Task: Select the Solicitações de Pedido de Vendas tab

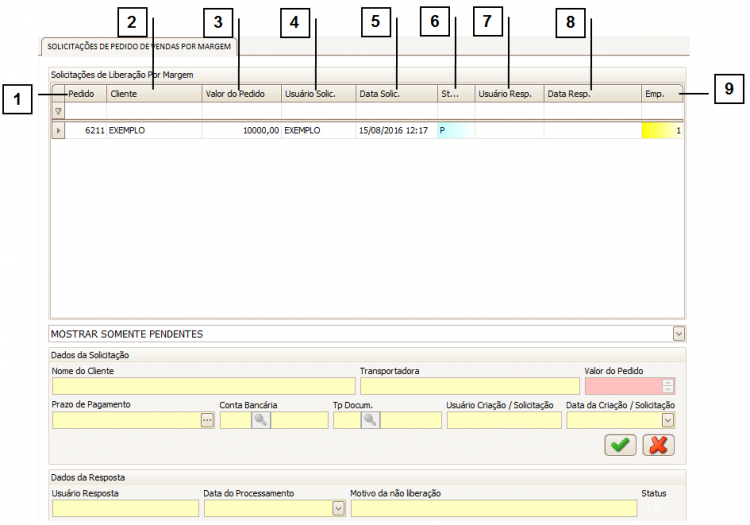Action: click(139, 46)
